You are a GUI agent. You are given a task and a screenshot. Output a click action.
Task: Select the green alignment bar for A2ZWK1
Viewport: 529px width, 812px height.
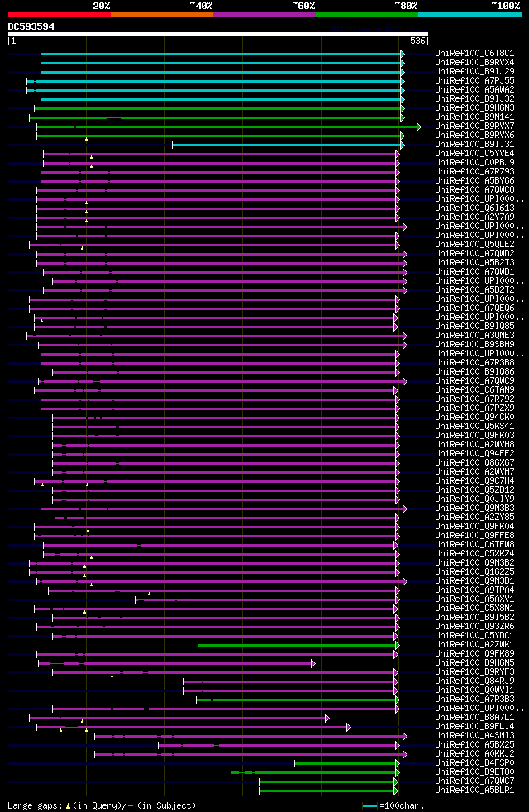[x=298, y=646]
